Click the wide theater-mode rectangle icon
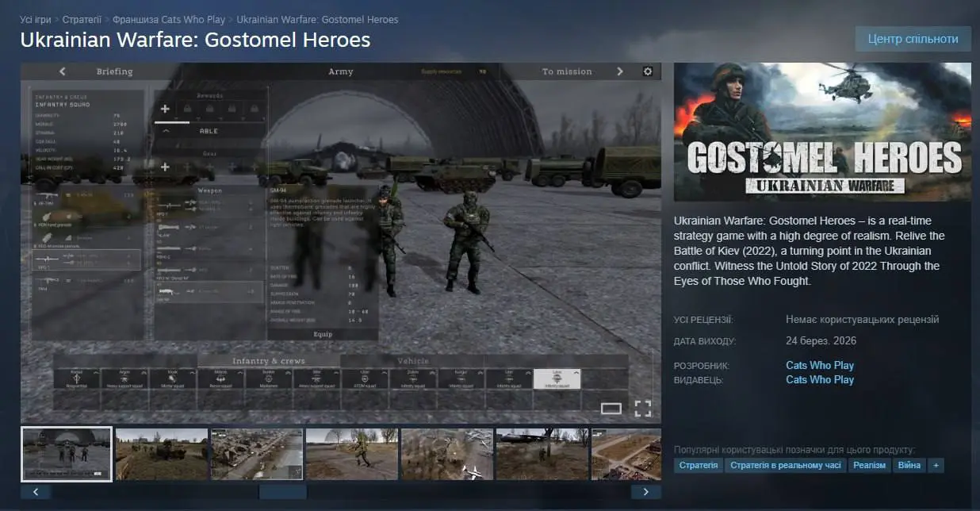 (611, 409)
